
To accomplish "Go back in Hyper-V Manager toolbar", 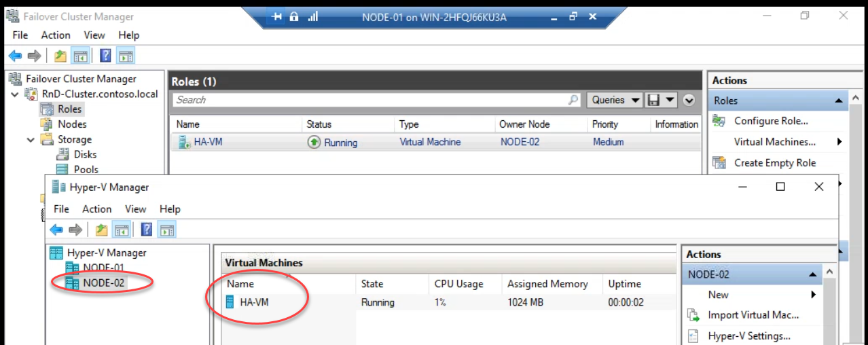I will click(56, 230).
